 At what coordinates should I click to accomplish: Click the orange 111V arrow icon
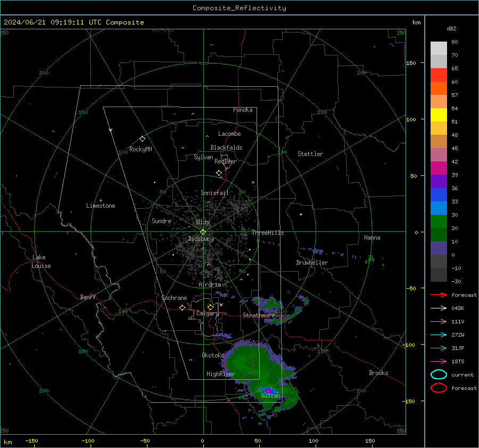tap(439, 321)
